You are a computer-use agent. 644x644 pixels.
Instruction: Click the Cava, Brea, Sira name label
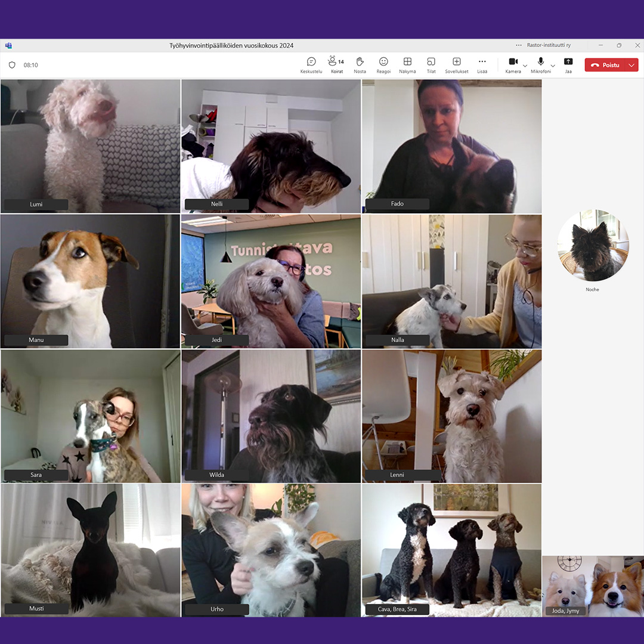click(x=397, y=609)
